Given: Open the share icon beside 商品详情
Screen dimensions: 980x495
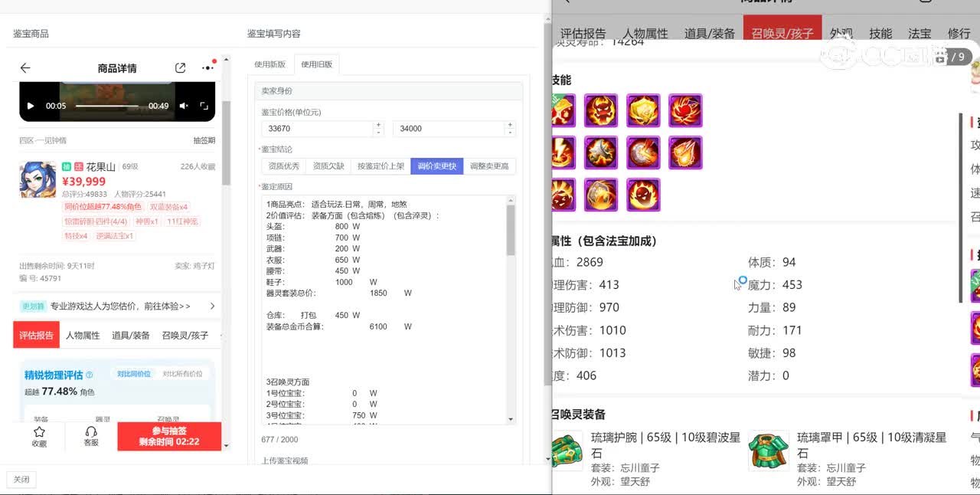Looking at the screenshot, I should pos(181,68).
